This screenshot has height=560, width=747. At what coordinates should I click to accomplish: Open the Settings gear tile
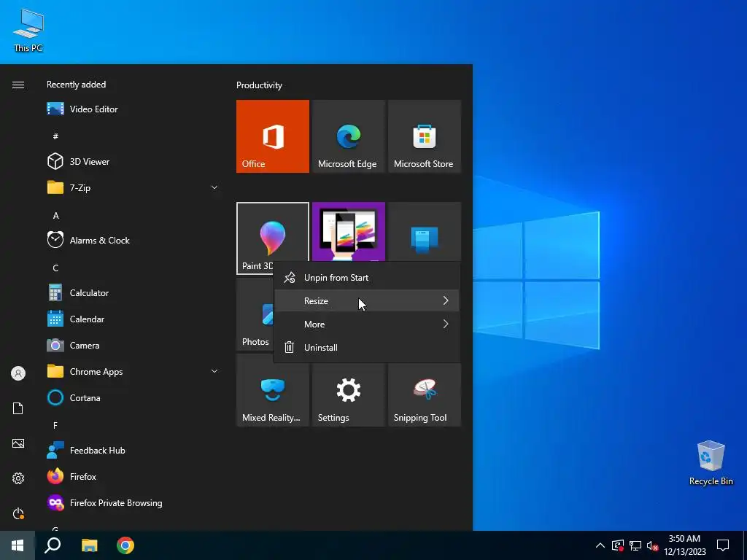(x=348, y=395)
